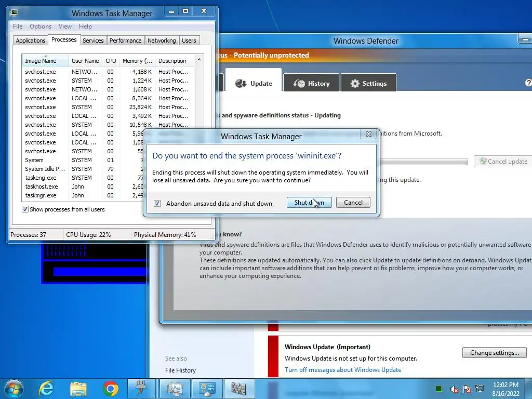This screenshot has height=399, width=532.
Task: Switch to Windows Defender taskbar icon
Action: (239, 389)
